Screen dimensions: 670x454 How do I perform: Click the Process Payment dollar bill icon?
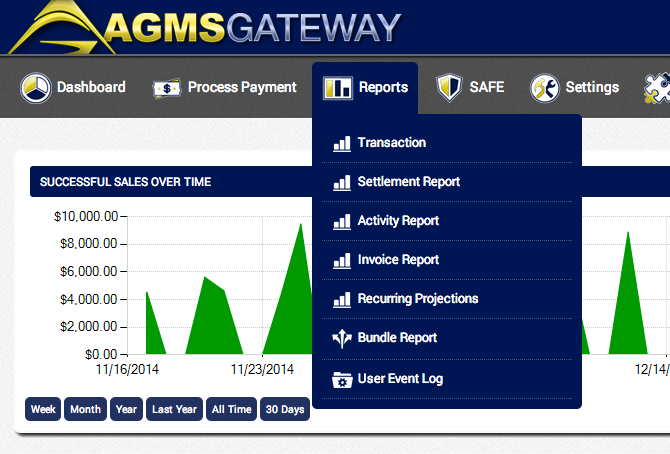point(167,88)
